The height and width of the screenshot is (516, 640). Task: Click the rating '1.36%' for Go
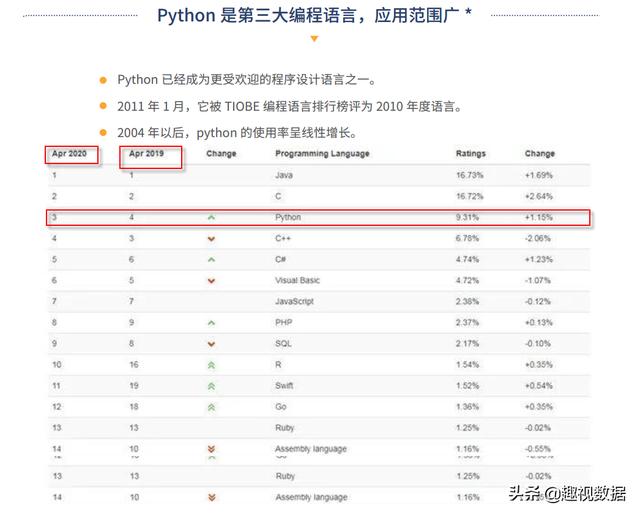point(467,407)
